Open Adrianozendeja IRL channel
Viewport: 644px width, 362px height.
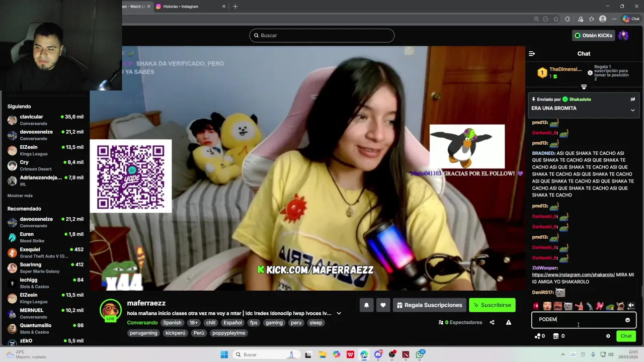coord(45,180)
